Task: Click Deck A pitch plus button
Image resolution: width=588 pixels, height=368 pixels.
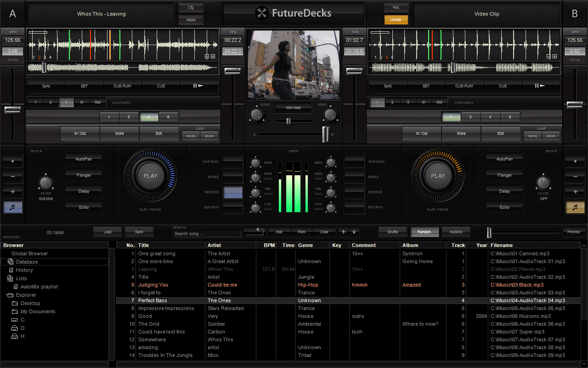Action: [x=12, y=191]
